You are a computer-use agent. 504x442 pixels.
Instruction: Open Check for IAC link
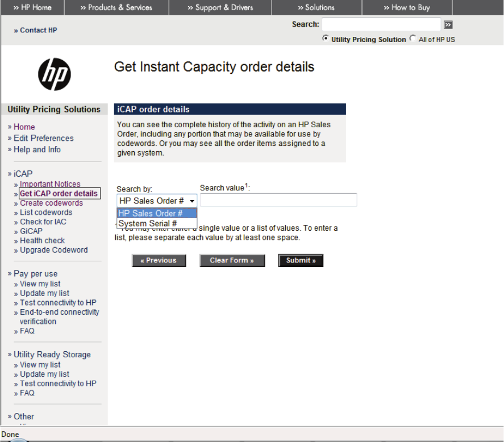[43, 222]
